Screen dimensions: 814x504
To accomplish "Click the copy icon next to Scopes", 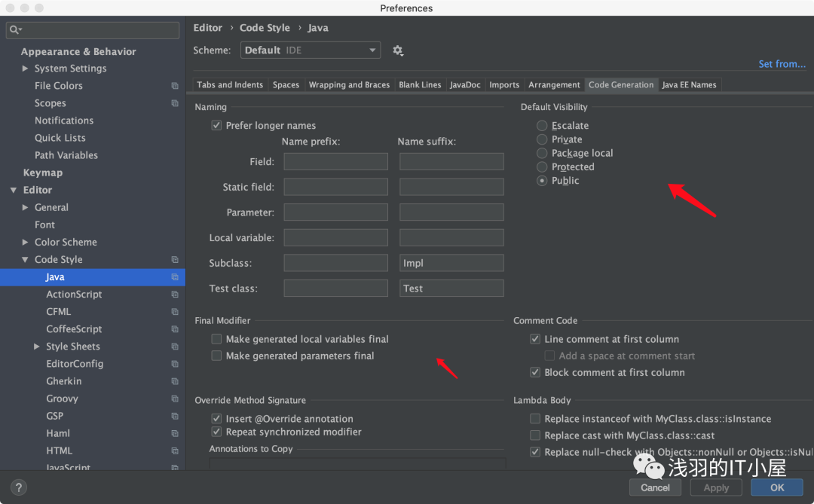I will [x=175, y=103].
